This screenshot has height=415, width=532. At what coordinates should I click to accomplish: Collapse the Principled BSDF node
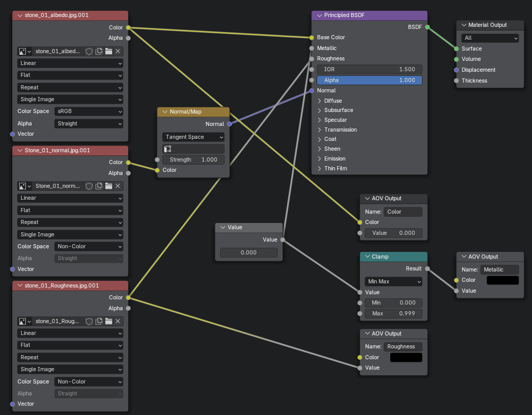(x=319, y=15)
